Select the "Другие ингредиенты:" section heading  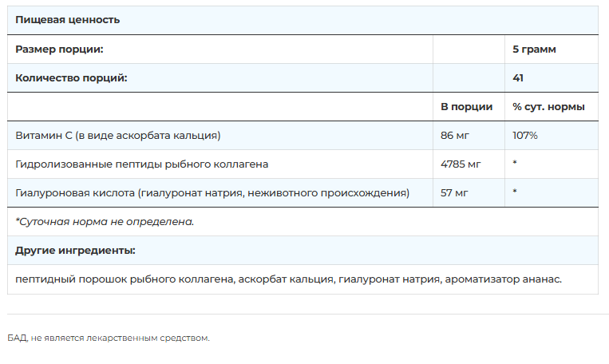(75, 250)
